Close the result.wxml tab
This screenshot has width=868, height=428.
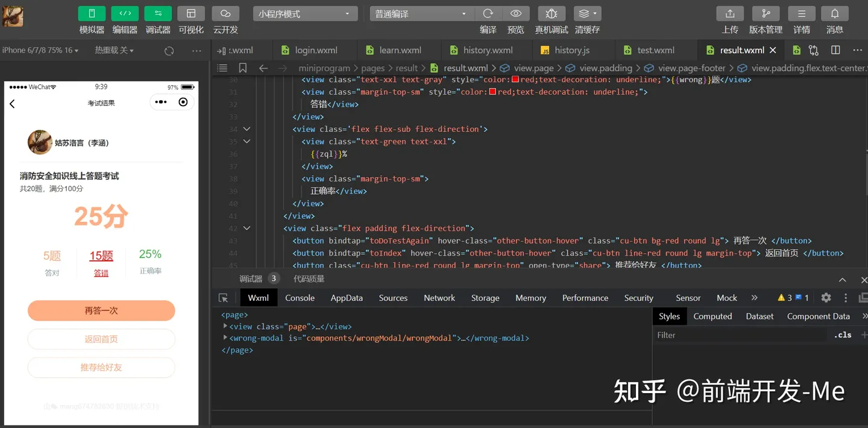coord(773,50)
